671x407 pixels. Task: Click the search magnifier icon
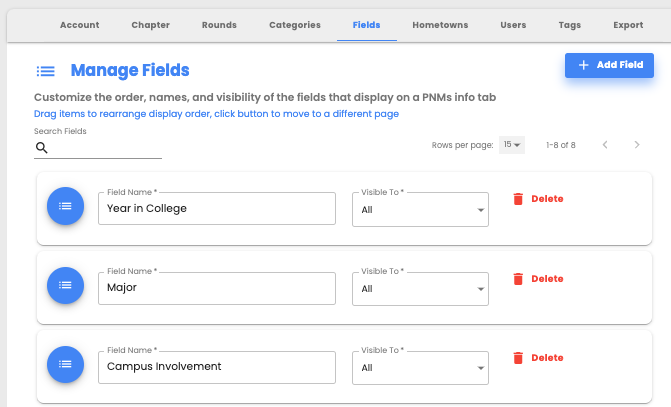(x=42, y=148)
